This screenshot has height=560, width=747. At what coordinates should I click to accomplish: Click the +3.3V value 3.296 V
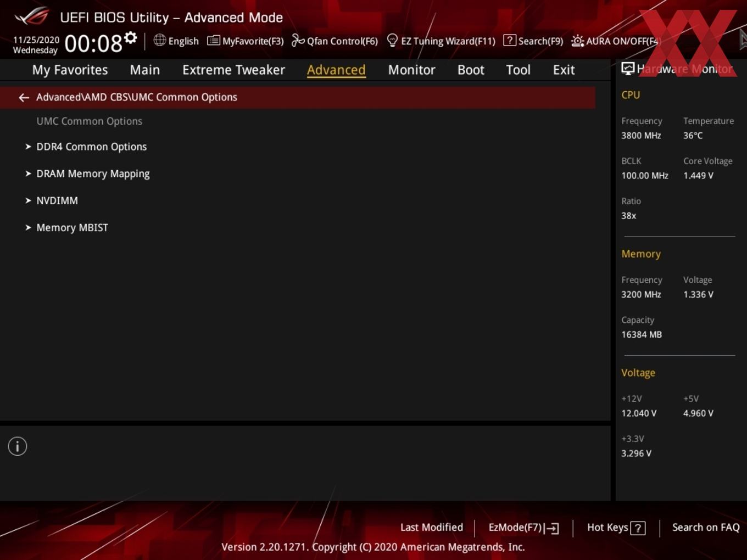[636, 453]
